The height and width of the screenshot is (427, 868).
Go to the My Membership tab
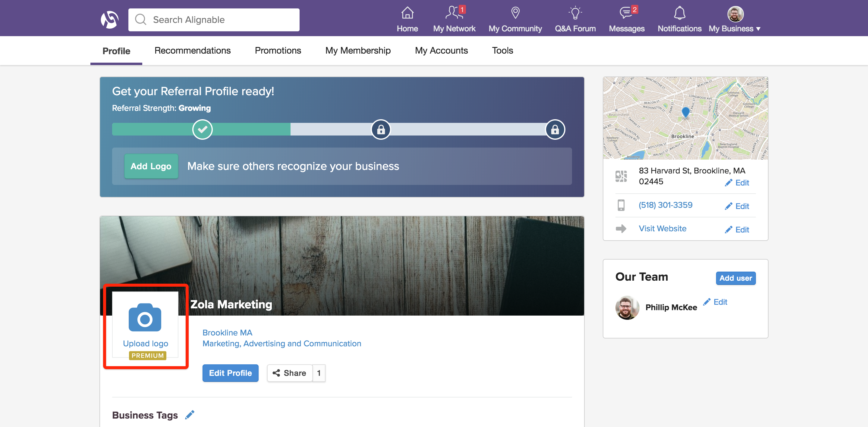pos(358,51)
